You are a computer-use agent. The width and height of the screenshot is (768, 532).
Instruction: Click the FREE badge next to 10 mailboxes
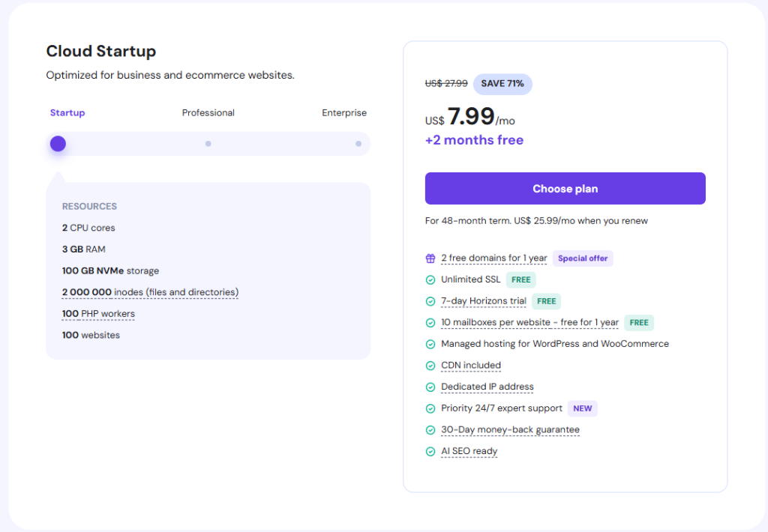(x=639, y=322)
